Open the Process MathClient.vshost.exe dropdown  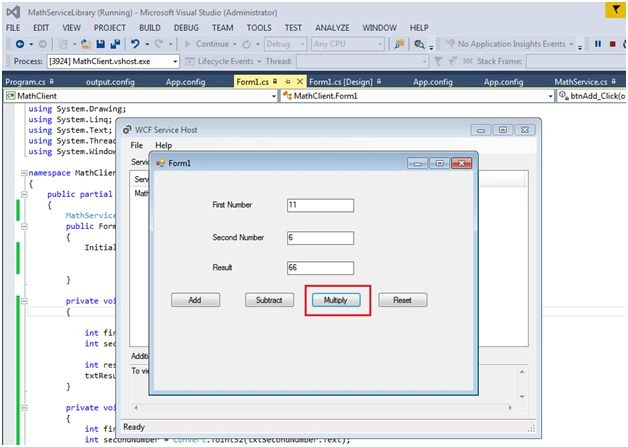[113, 61]
